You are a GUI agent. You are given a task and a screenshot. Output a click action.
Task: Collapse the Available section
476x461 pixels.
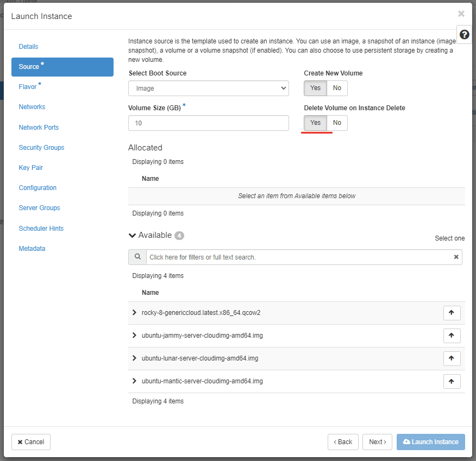pos(132,235)
